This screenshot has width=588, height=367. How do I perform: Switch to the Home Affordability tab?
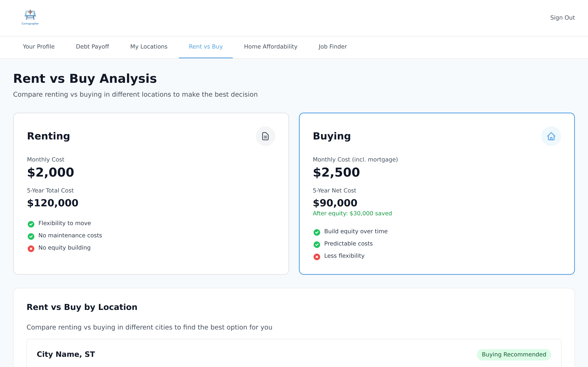[x=271, y=47]
